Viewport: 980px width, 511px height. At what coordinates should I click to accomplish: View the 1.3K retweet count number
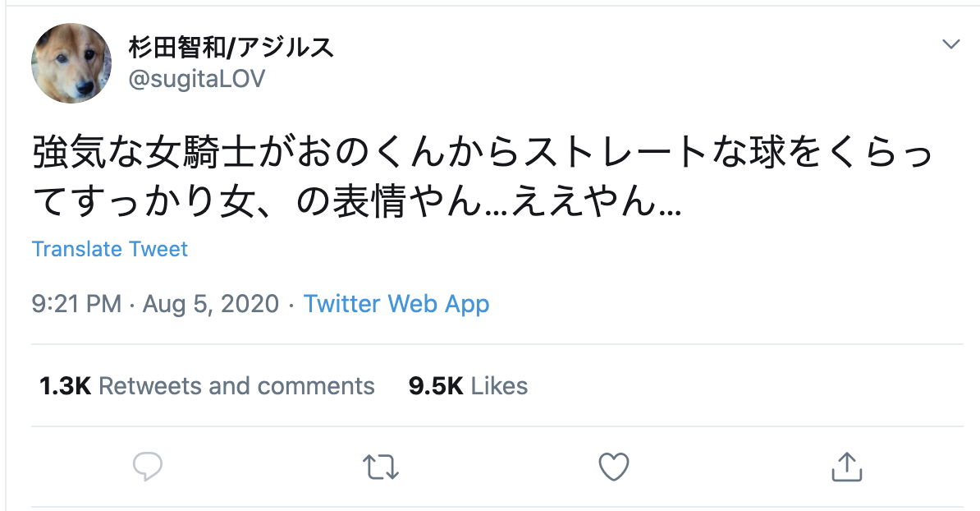pos(65,386)
